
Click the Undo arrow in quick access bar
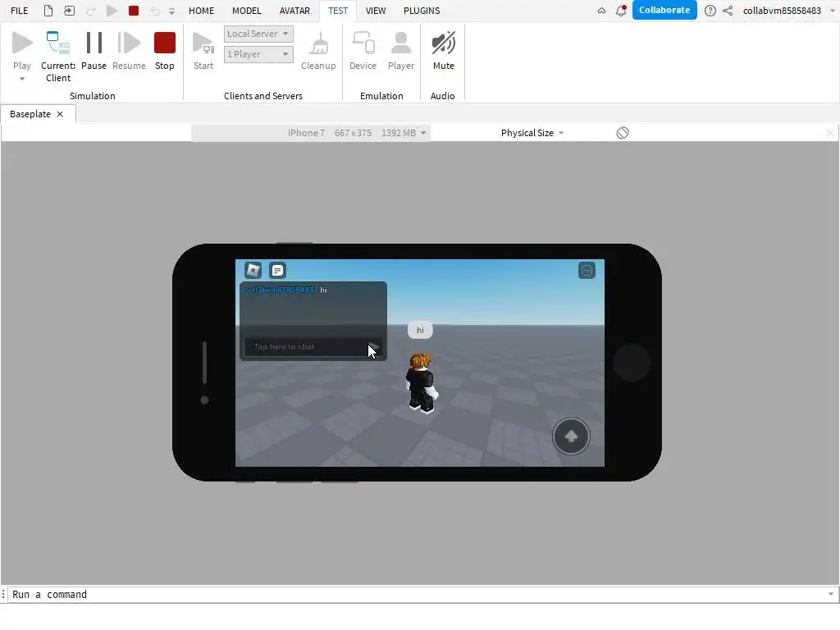click(x=154, y=11)
